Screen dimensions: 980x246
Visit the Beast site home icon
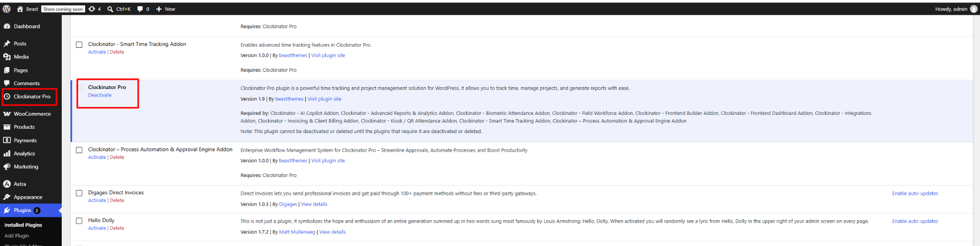click(x=20, y=9)
